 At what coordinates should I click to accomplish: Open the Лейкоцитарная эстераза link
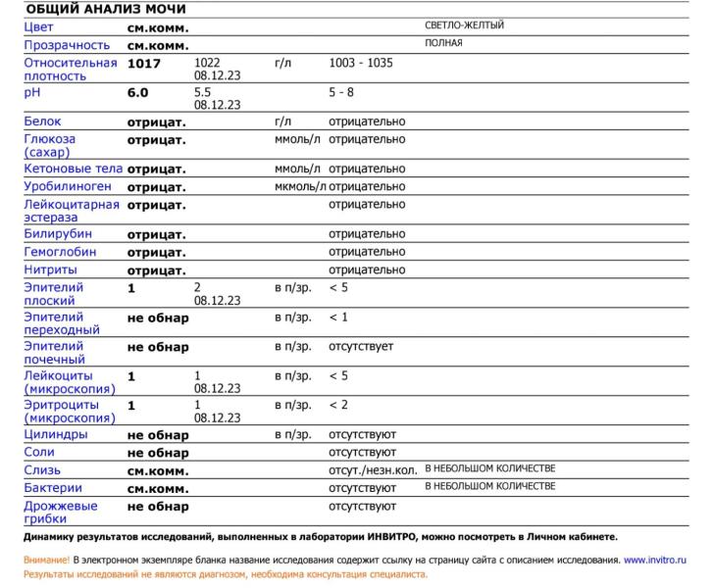click(72, 211)
